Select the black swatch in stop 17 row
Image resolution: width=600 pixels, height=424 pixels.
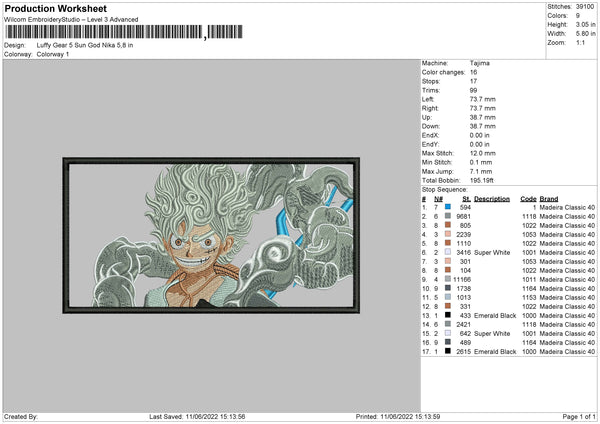click(x=448, y=351)
